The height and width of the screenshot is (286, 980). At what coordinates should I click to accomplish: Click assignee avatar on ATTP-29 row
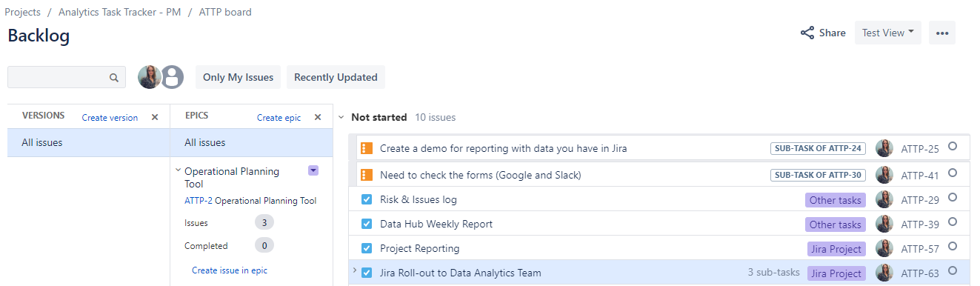point(884,199)
